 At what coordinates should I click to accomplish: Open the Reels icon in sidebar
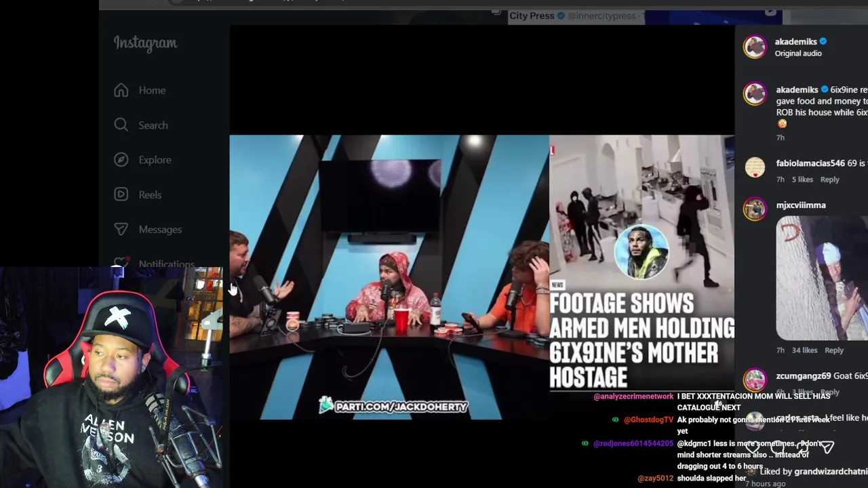pos(121,195)
